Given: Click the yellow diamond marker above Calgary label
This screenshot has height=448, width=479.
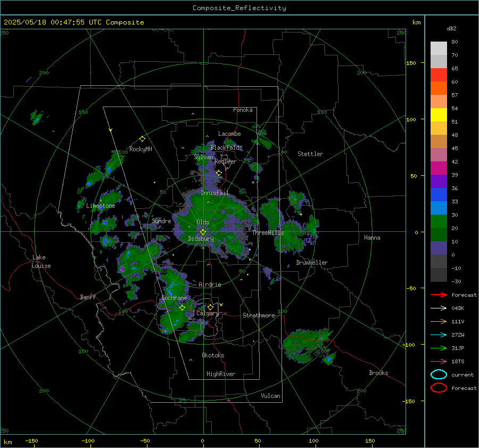Looking at the screenshot, I should click(210, 307).
